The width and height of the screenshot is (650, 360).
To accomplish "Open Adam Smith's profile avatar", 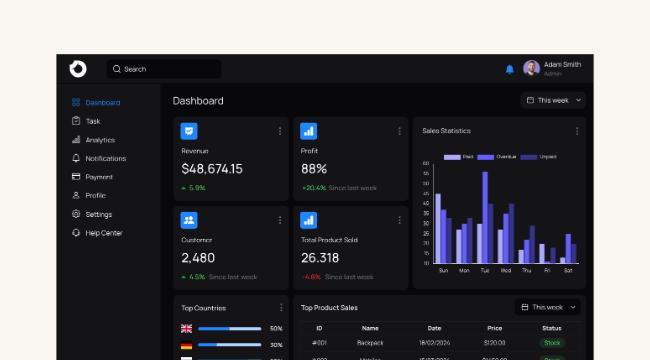I will (531, 68).
